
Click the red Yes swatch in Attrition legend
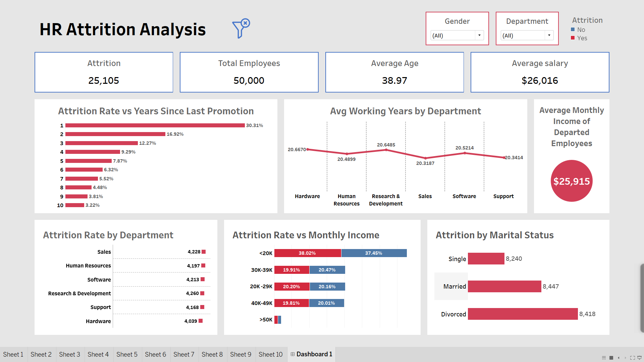pos(573,38)
